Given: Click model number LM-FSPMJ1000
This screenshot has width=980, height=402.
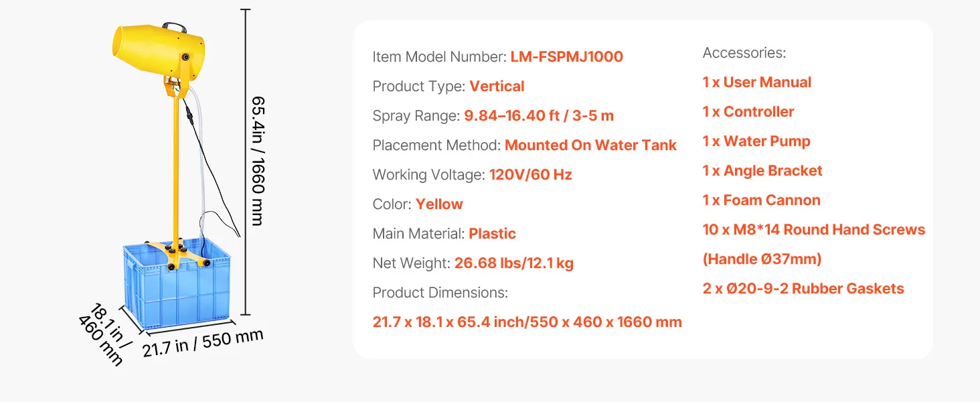Looking at the screenshot, I should (566, 57).
